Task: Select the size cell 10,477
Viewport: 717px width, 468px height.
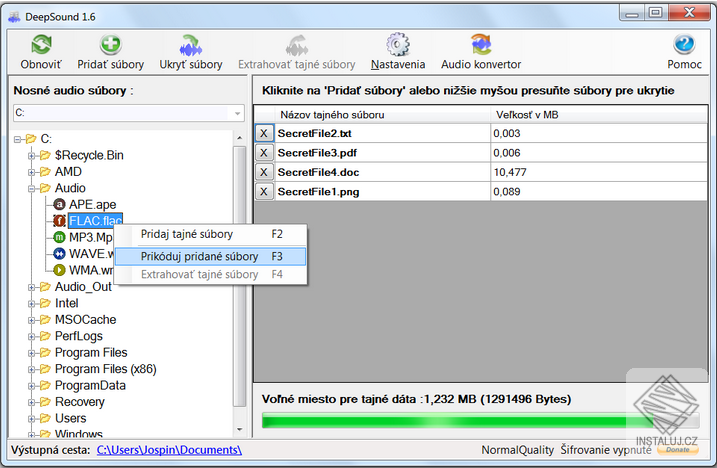Action: (599, 172)
